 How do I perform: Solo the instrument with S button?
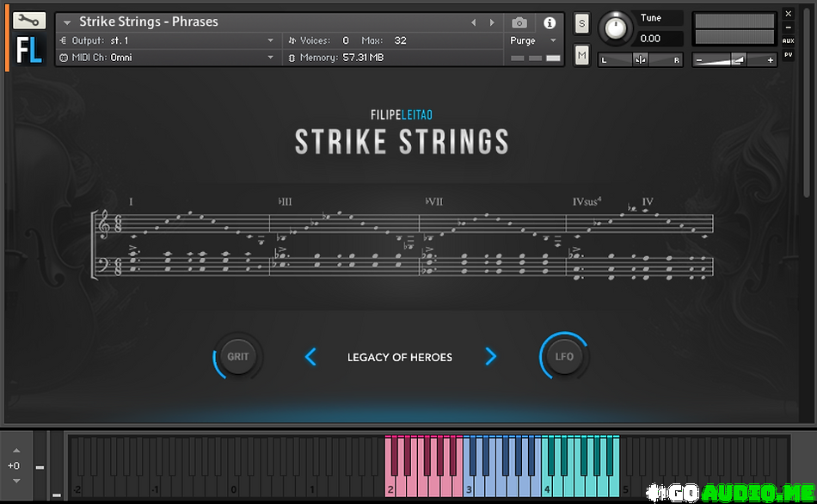point(582,23)
